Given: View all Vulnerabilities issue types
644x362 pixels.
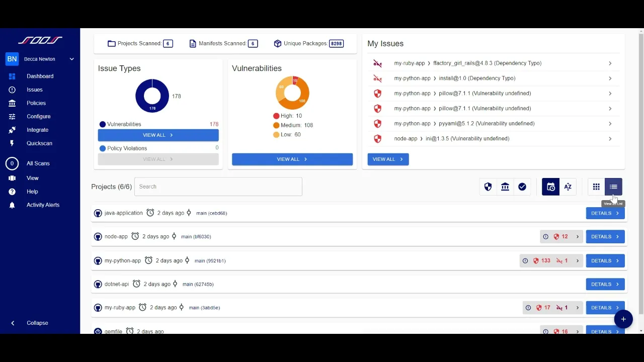Looking at the screenshot, I should pos(158,135).
